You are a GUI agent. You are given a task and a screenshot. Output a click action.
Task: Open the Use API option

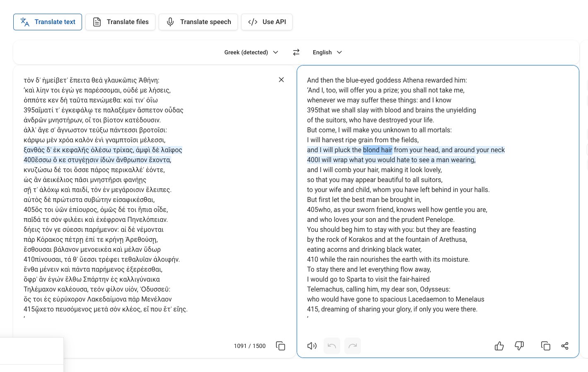click(267, 22)
